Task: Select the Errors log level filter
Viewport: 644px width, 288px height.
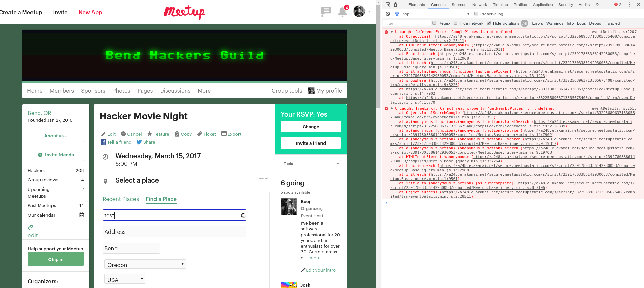Action: (537, 23)
